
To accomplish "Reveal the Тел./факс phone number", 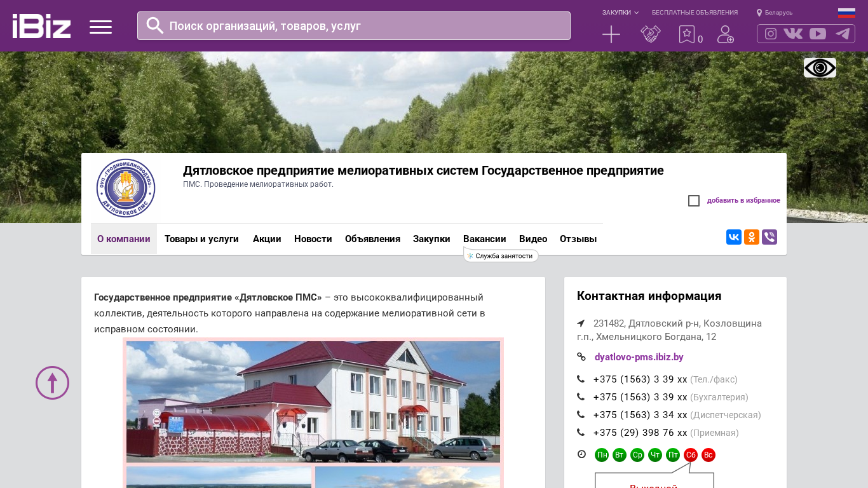I will 641,379.
